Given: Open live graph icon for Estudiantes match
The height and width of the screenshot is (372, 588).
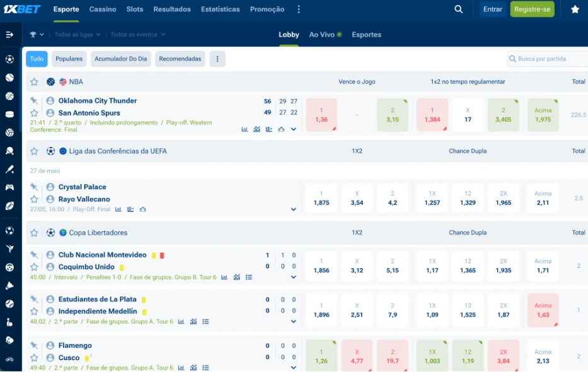Looking at the screenshot, I should [x=193, y=322].
